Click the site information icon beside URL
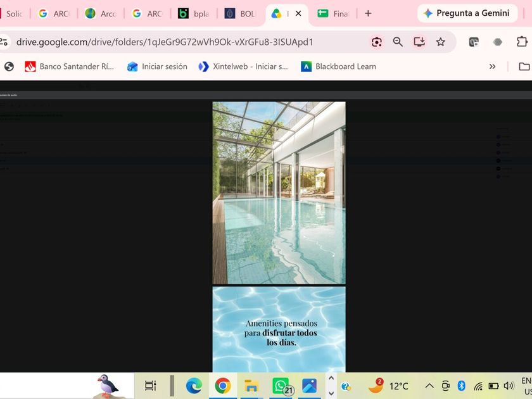This screenshot has height=399, width=532. 4,42
